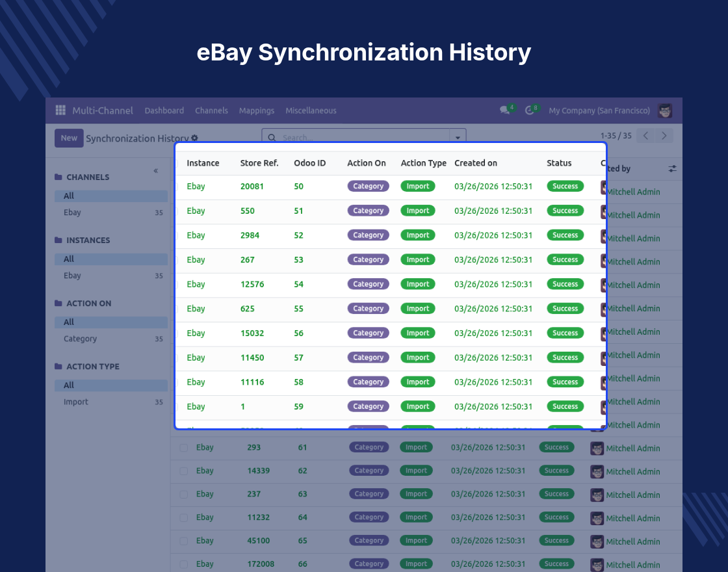Click the 1-35 / 35 pager counter
Screen dimensions: 728x572
pyautogui.click(x=616, y=136)
